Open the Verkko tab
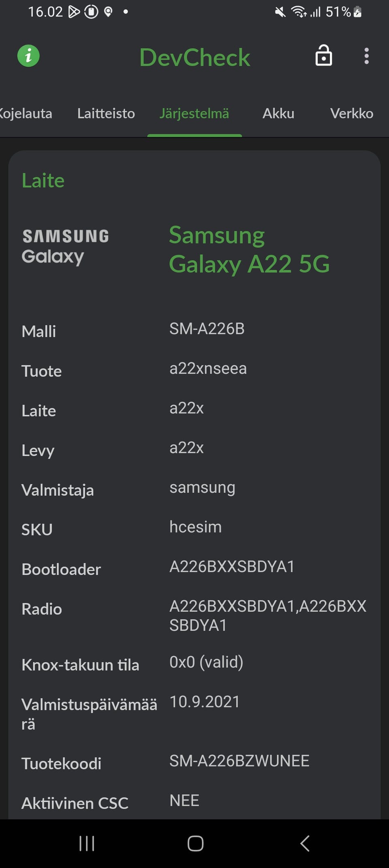 [351, 114]
